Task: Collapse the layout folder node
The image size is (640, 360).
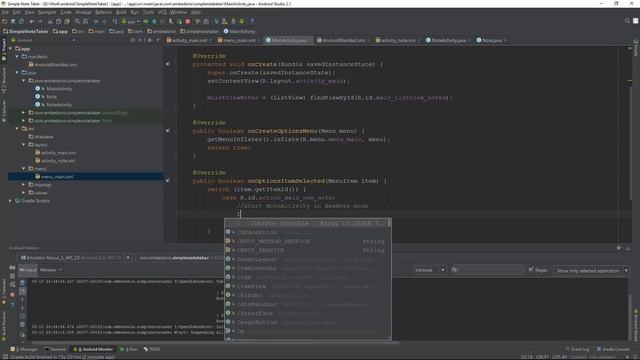Action: [24, 145]
